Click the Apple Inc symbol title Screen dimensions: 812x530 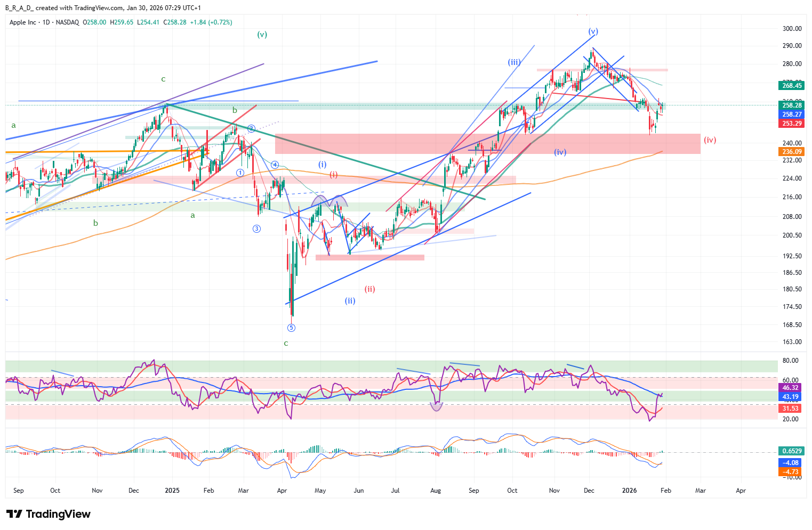(23, 22)
